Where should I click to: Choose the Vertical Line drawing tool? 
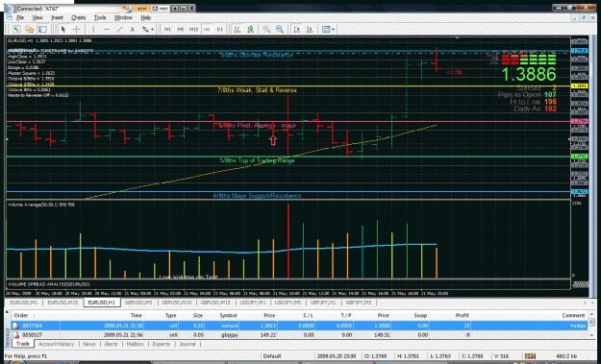(93, 29)
